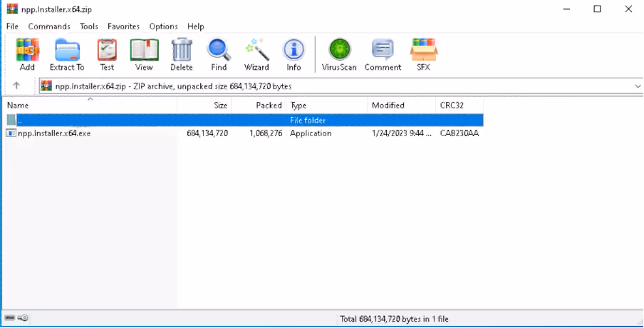Screen dimensions: 644x328
Task: Select the npp.Installer.x64.exe file name
Action: (x=54, y=133)
